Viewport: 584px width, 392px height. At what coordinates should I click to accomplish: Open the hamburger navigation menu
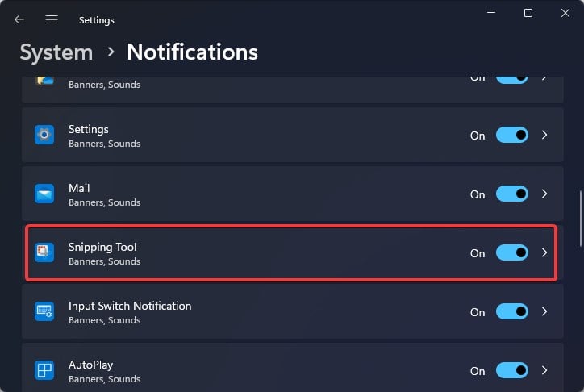(x=52, y=19)
